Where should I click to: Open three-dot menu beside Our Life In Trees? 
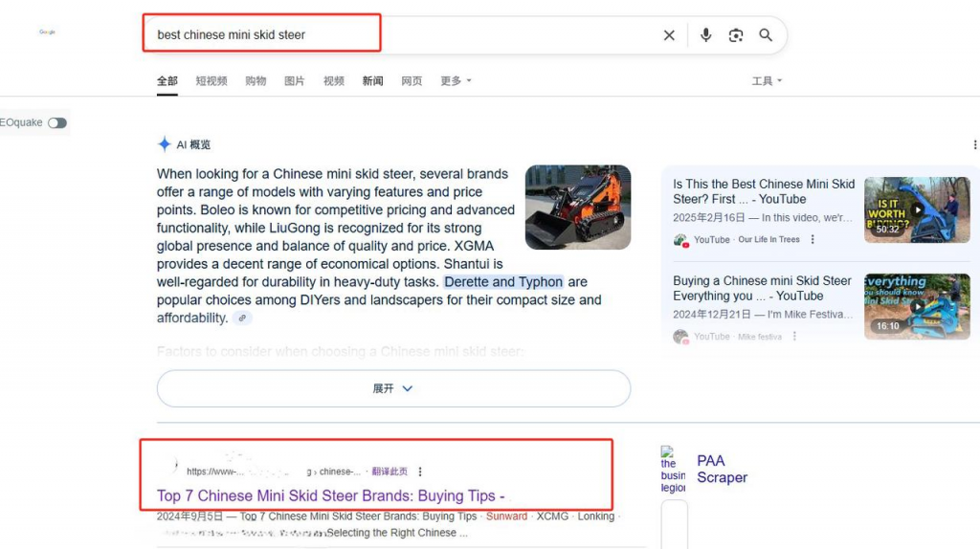[813, 240]
